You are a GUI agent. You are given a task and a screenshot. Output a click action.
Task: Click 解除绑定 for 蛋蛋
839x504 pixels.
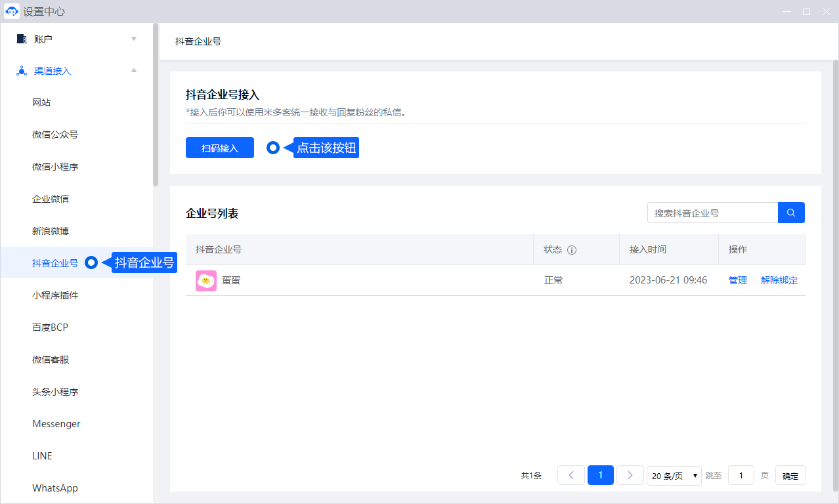point(779,280)
